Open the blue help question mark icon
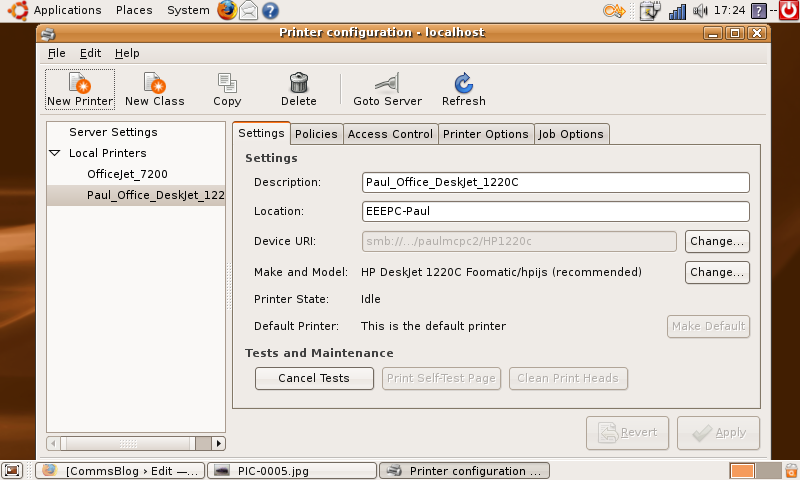800x480 pixels. tap(270, 11)
